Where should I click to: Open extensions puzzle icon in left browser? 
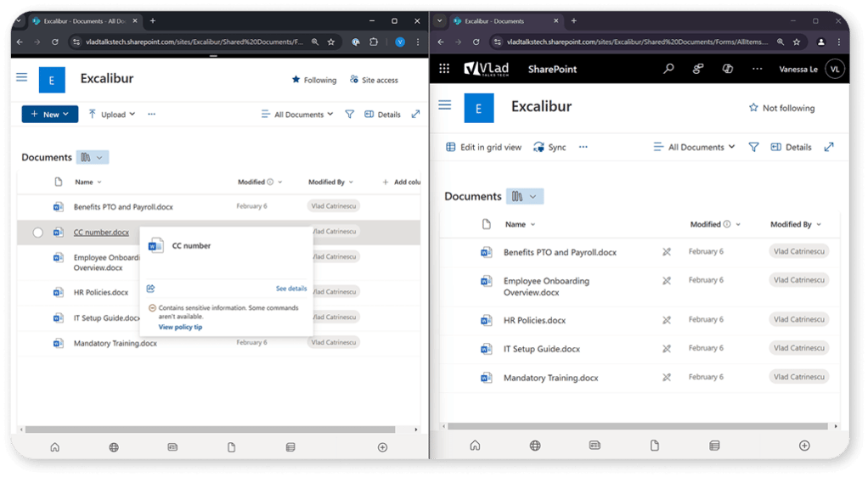point(374,42)
